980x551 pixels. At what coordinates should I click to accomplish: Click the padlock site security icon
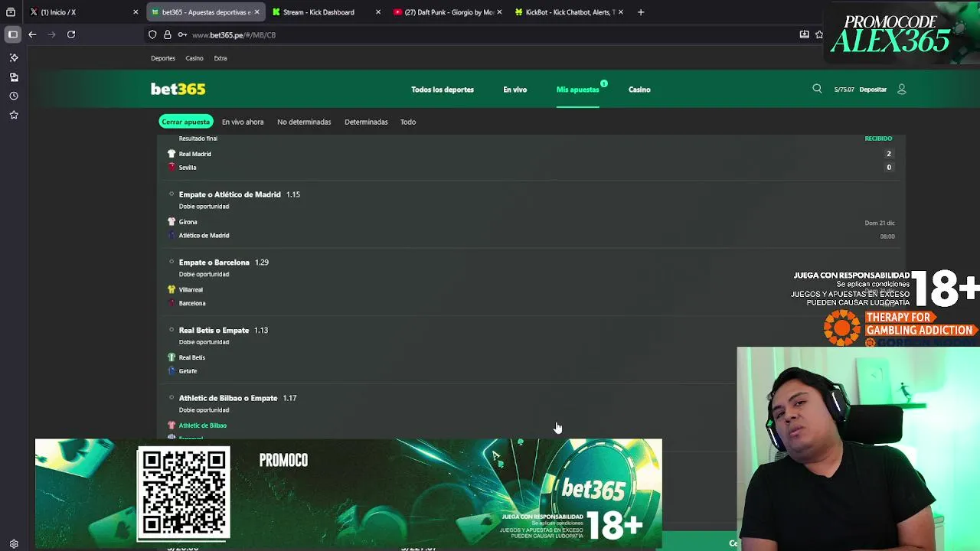tap(167, 34)
